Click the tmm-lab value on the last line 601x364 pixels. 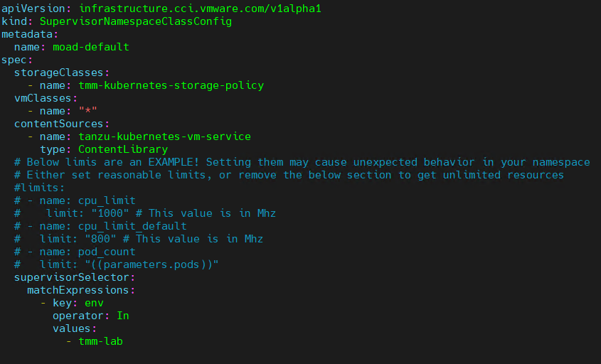[x=100, y=341]
